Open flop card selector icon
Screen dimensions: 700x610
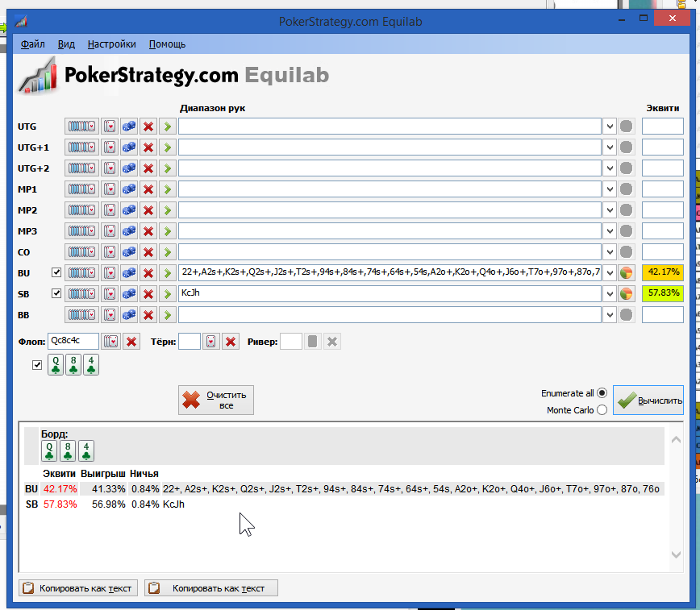pos(110,342)
